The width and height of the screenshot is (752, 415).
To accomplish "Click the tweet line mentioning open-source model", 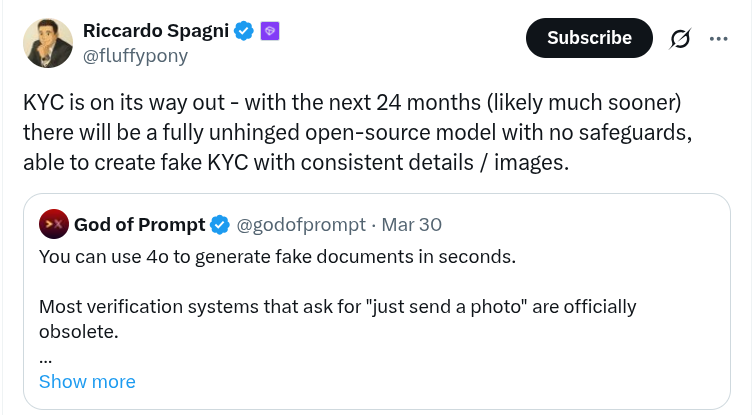I will 358,132.
